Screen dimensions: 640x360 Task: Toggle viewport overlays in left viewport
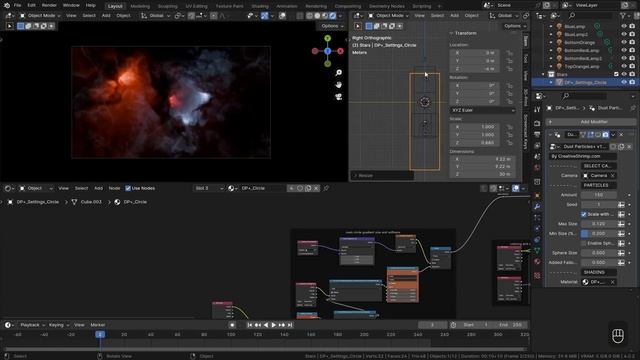click(x=282, y=16)
